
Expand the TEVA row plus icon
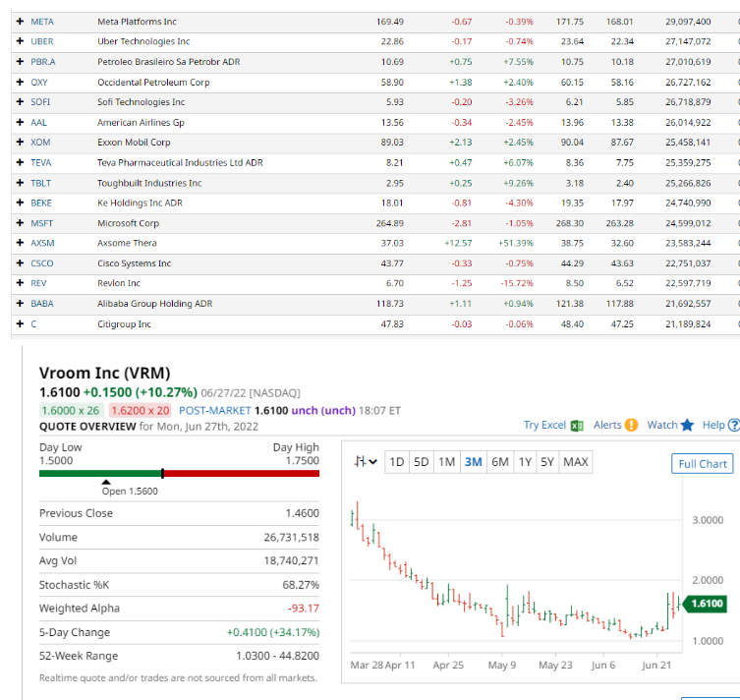tap(20, 162)
